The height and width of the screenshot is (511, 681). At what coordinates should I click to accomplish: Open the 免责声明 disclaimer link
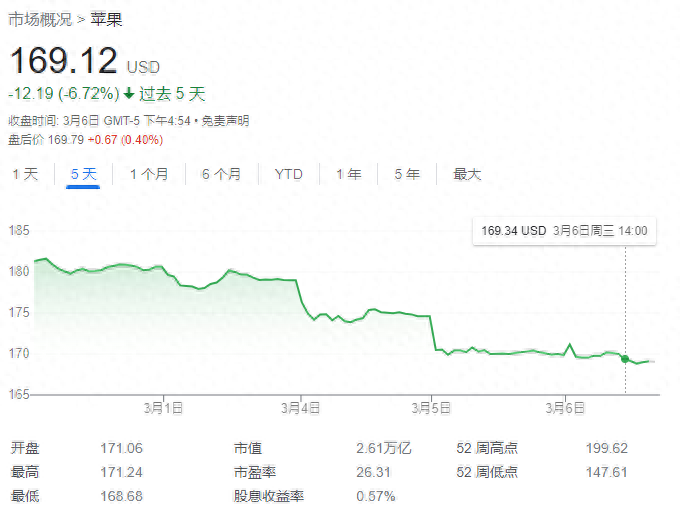pyautogui.click(x=225, y=121)
